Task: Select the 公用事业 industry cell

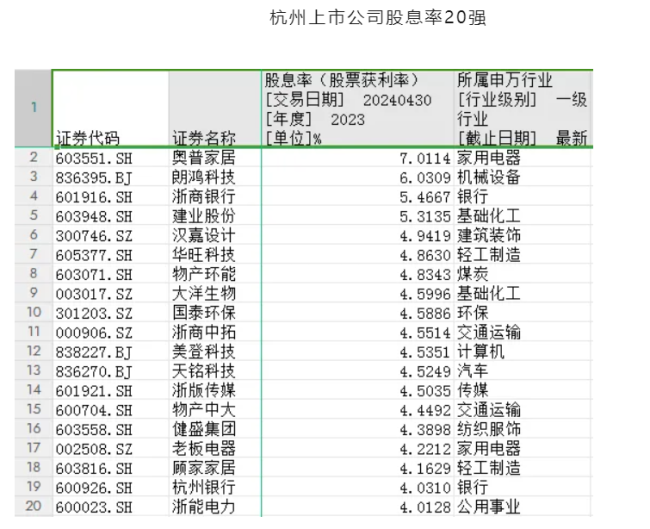Action: (523, 507)
